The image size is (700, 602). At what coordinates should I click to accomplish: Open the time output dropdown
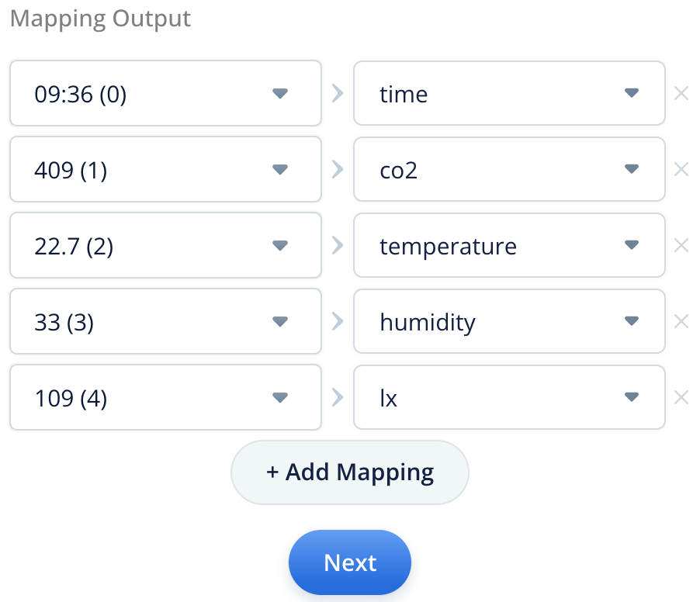pyautogui.click(x=632, y=93)
